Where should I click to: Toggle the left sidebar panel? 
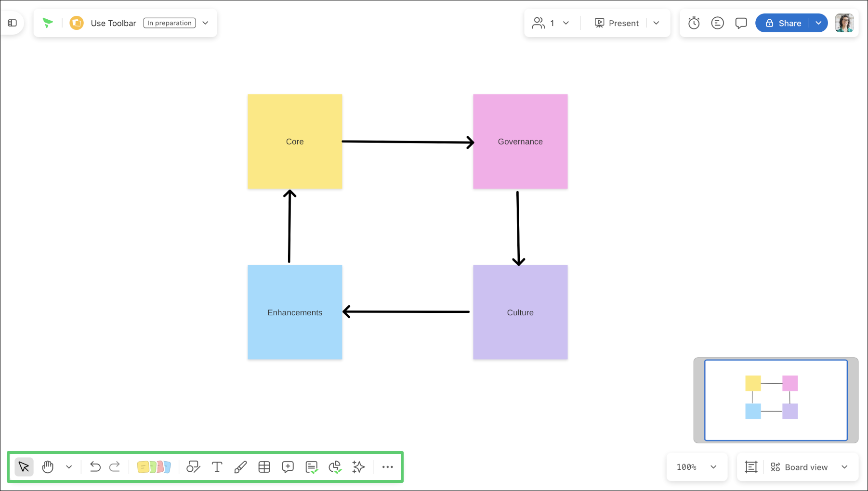tap(13, 23)
